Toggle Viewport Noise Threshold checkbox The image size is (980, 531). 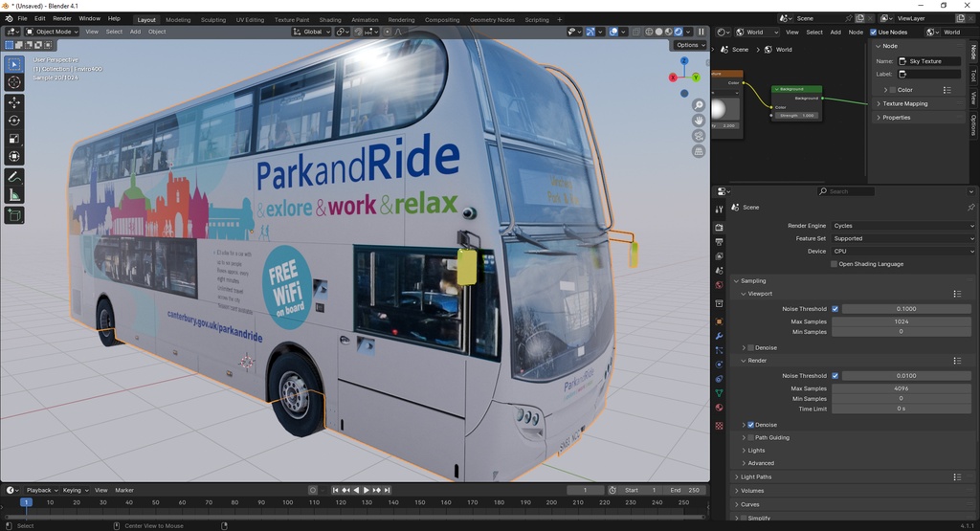pos(835,309)
